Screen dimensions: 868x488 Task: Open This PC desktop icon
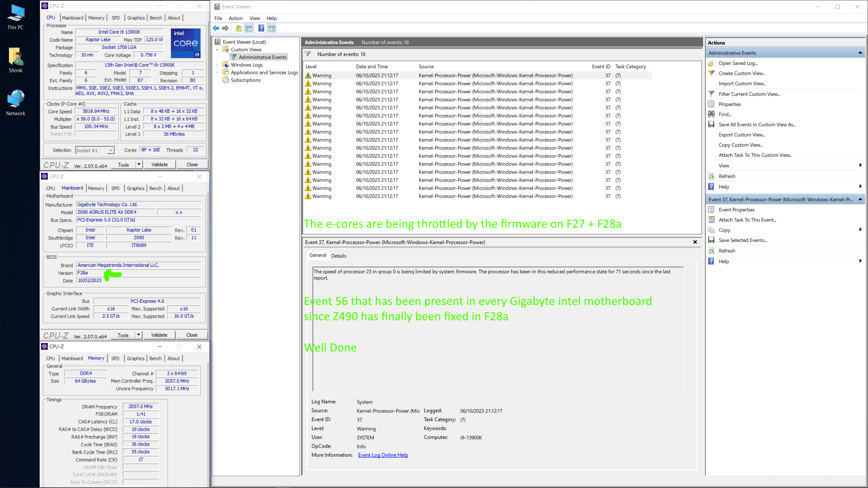[16, 17]
